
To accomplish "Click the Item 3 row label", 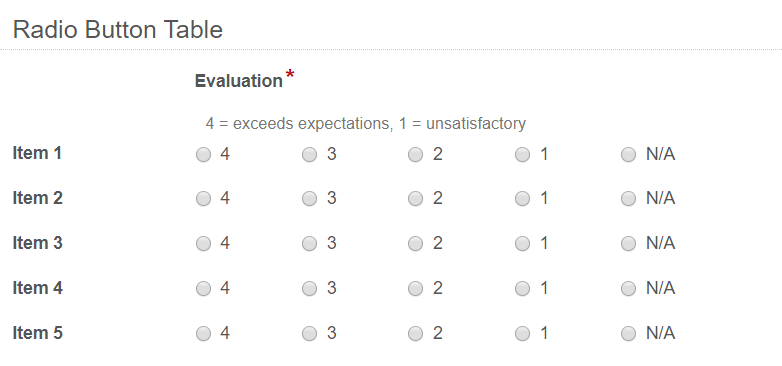I will (37, 243).
